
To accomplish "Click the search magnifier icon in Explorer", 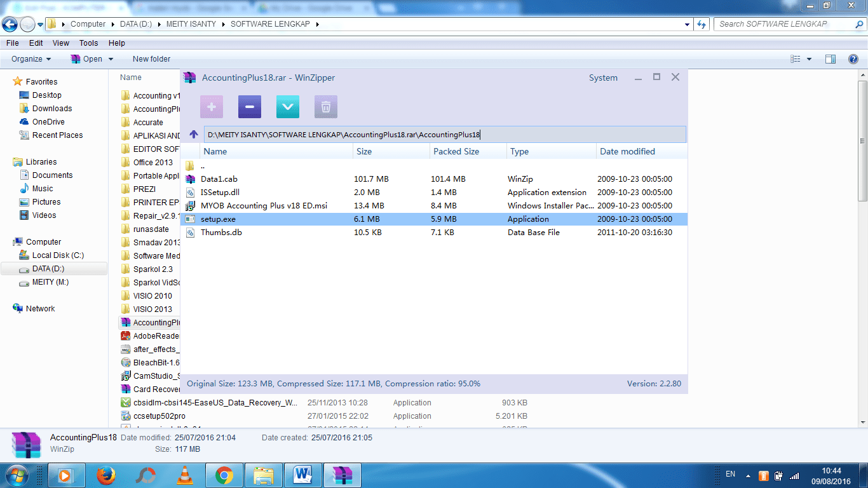I will [859, 24].
